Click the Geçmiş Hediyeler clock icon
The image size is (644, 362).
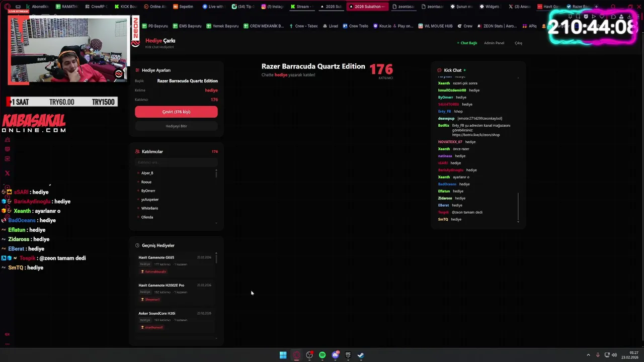tap(137, 245)
